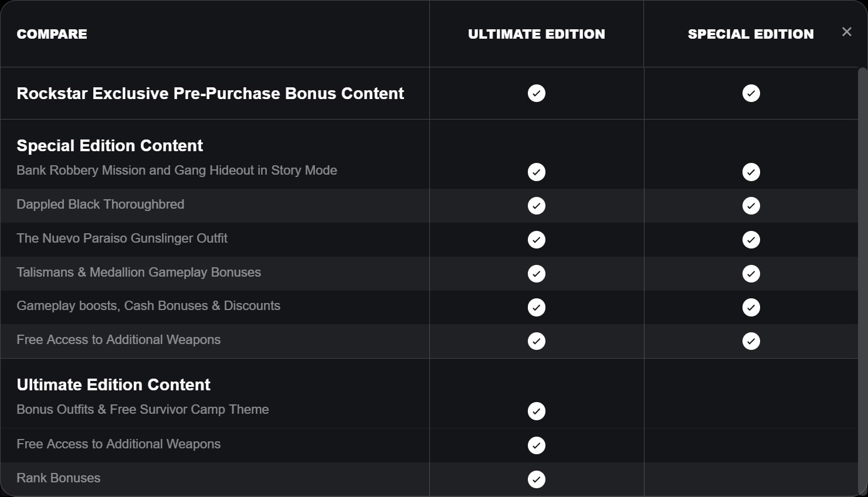Click Ultimate Edition checkmark for Nuevo Paraiso Gunslinger Outfit
Screen dimensions: 868x497
[x=537, y=240]
